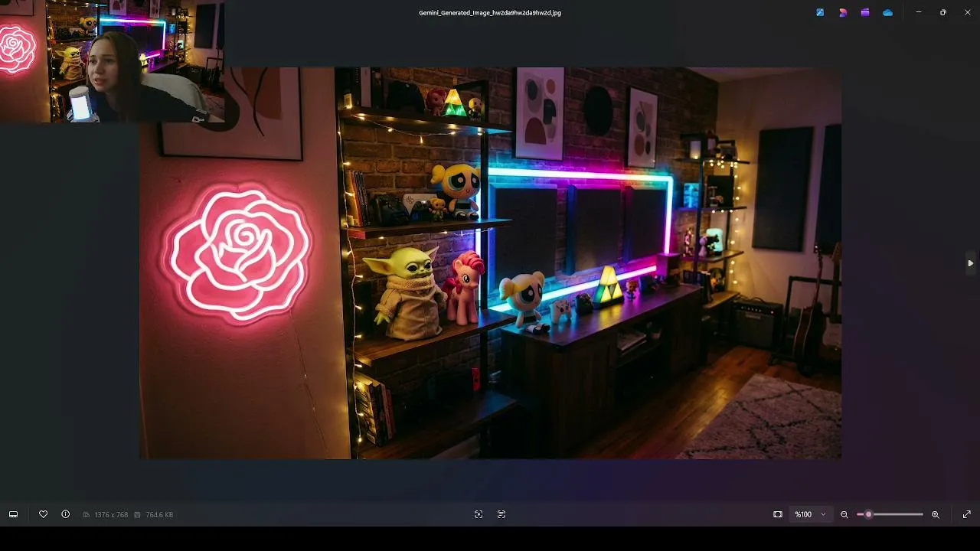Click the 764.6 KB file size
Image resolution: width=980 pixels, height=551 pixels.
(x=159, y=515)
